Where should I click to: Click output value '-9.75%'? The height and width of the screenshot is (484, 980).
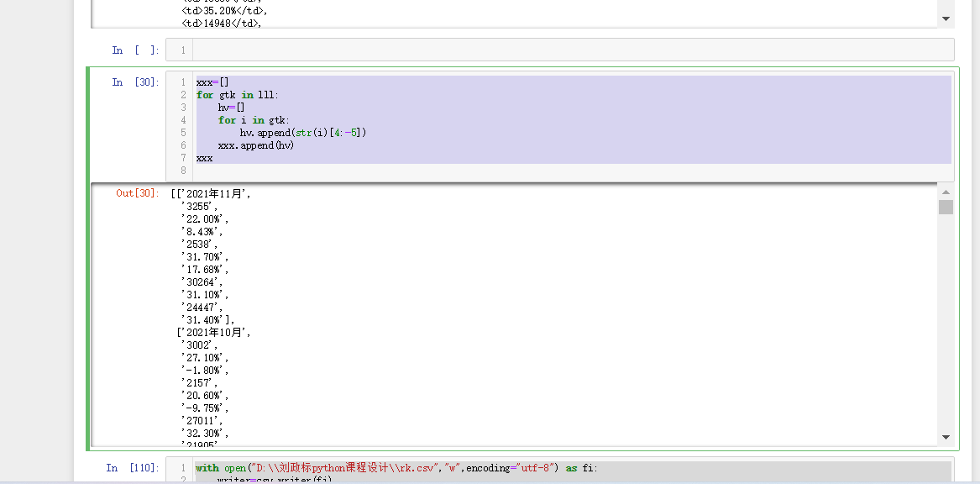pos(205,408)
